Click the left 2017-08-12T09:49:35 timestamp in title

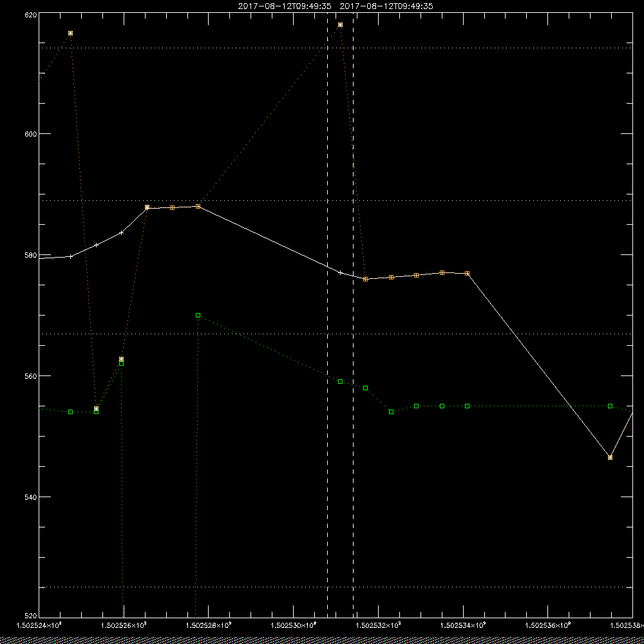[x=285, y=6]
